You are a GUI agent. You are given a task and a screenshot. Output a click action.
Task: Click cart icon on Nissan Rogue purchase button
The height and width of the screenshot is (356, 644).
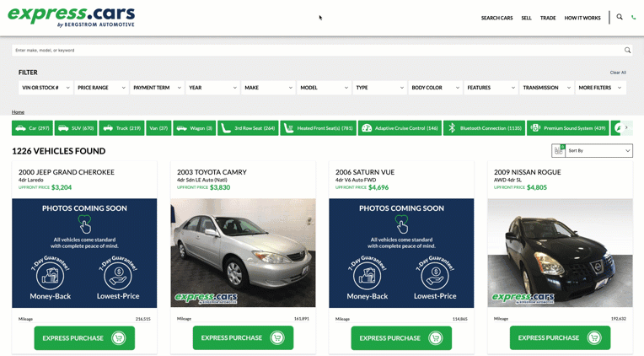[594, 338]
